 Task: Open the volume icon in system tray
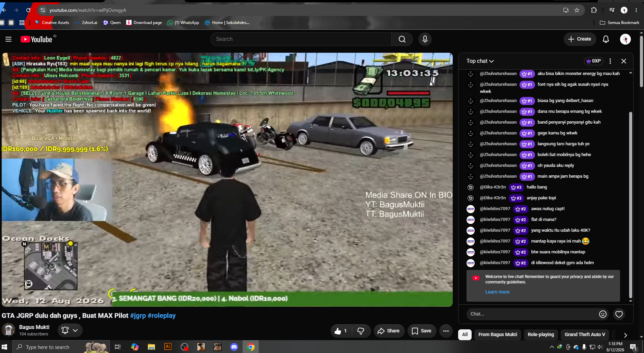(600, 347)
